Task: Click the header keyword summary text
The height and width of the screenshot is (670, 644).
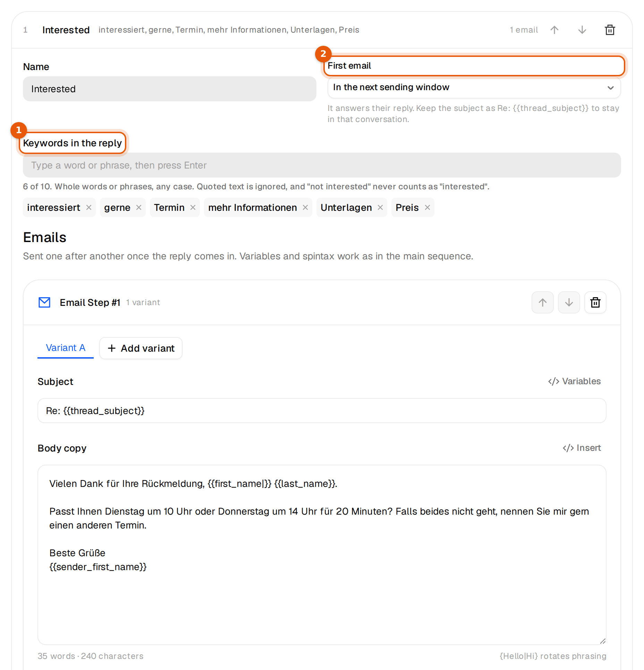Action: [229, 30]
